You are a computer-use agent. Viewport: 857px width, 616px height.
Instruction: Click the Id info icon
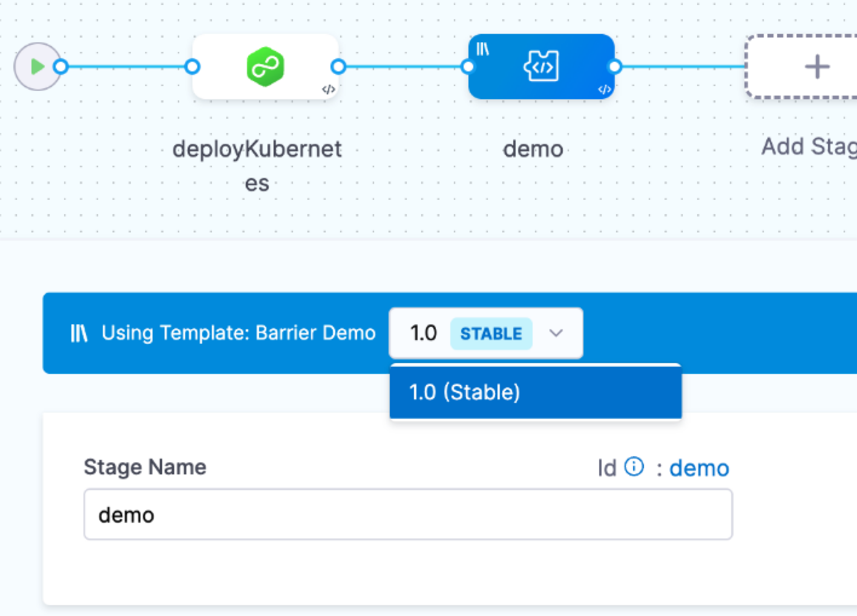[634, 467]
